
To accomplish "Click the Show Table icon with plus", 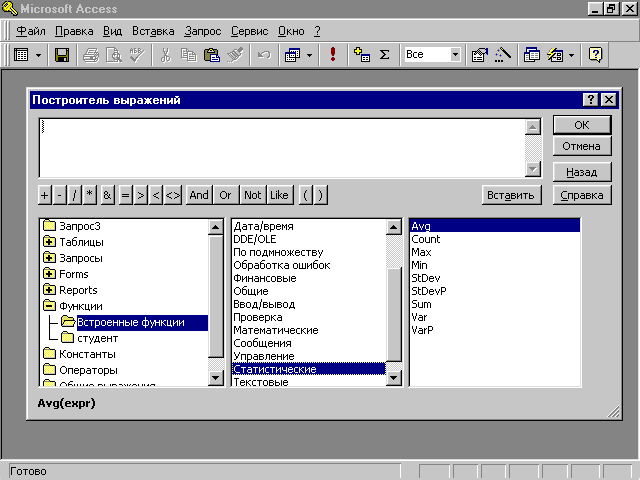I will [362, 55].
